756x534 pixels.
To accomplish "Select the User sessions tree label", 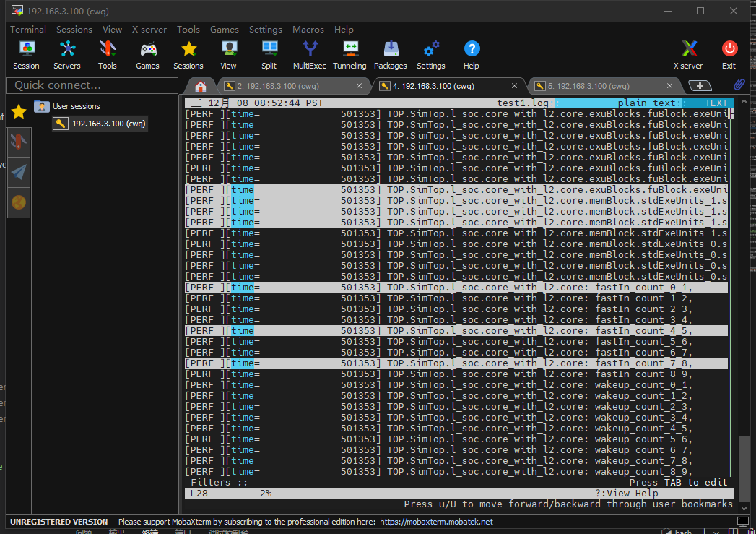I will [x=77, y=106].
